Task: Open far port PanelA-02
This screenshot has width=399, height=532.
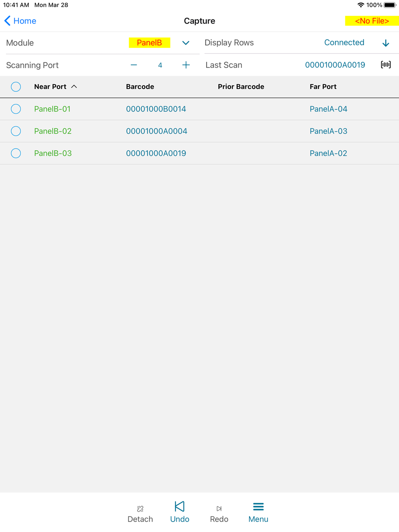Action: (328, 153)
